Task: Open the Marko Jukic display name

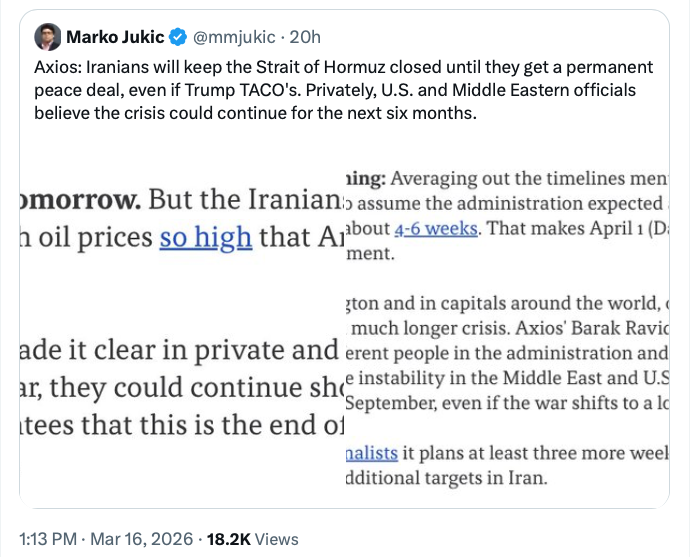Action: tap(117, 38)
